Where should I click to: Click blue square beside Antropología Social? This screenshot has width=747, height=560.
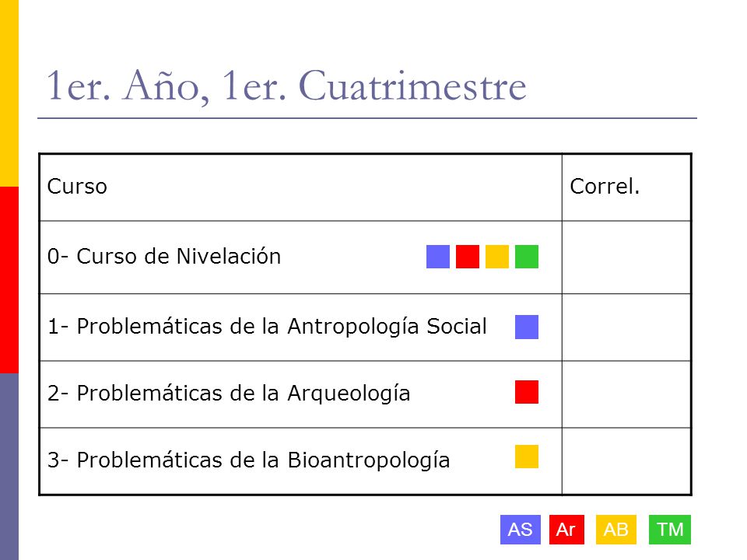[x=527, y=327]
